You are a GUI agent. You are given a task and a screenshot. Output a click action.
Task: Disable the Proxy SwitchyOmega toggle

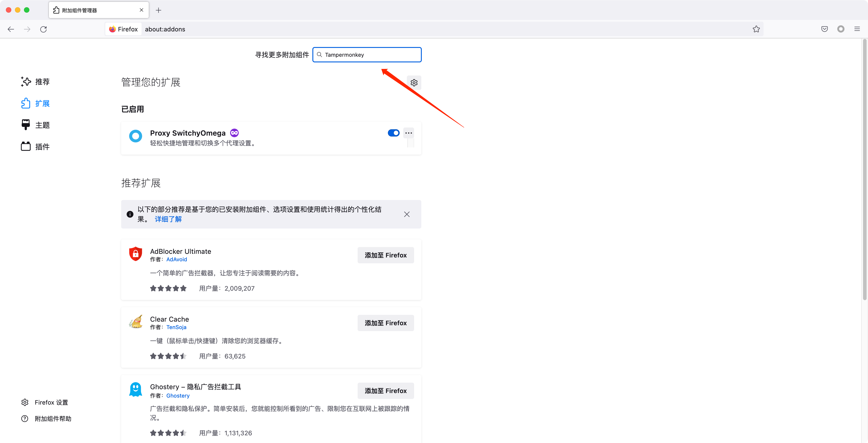coord(393,133)
